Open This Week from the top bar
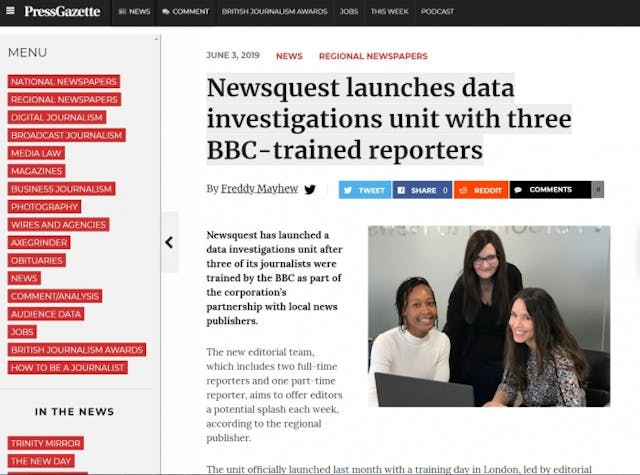Viewport: 640px width, 475px height. click(x=390, y=12)
